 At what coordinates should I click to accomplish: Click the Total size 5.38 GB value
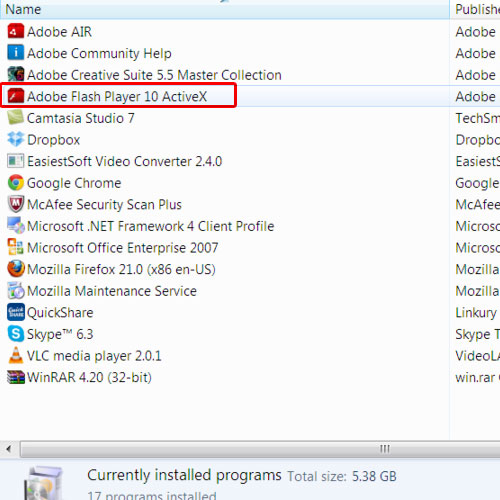(374, 476)
